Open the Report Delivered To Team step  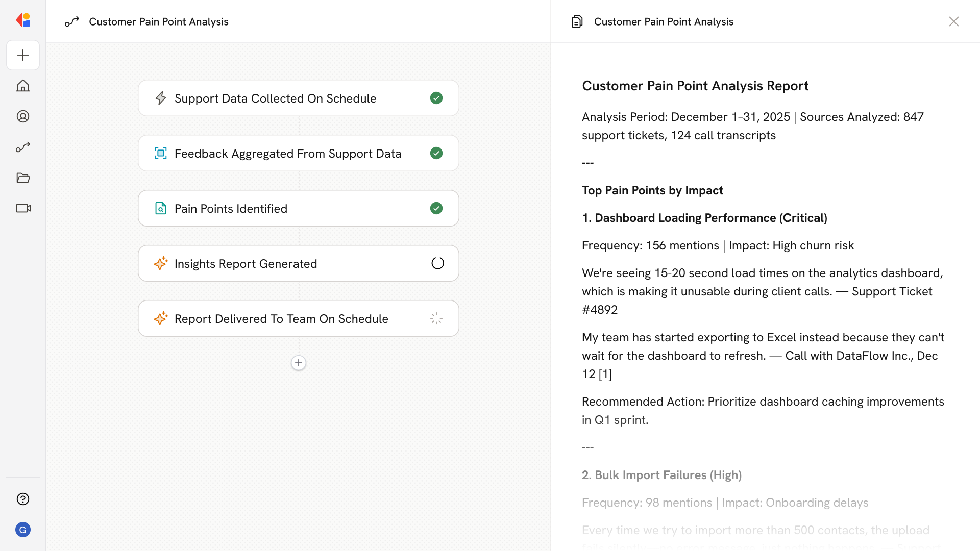coord(281,319)
